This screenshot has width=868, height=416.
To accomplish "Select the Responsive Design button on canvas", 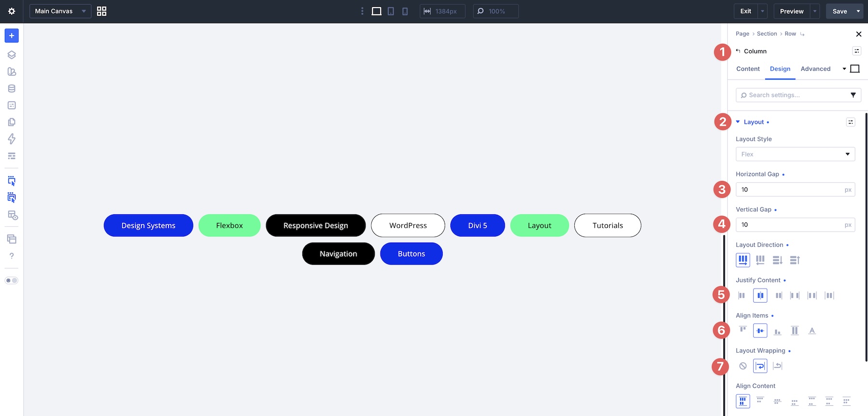I will tap(316, 225).
